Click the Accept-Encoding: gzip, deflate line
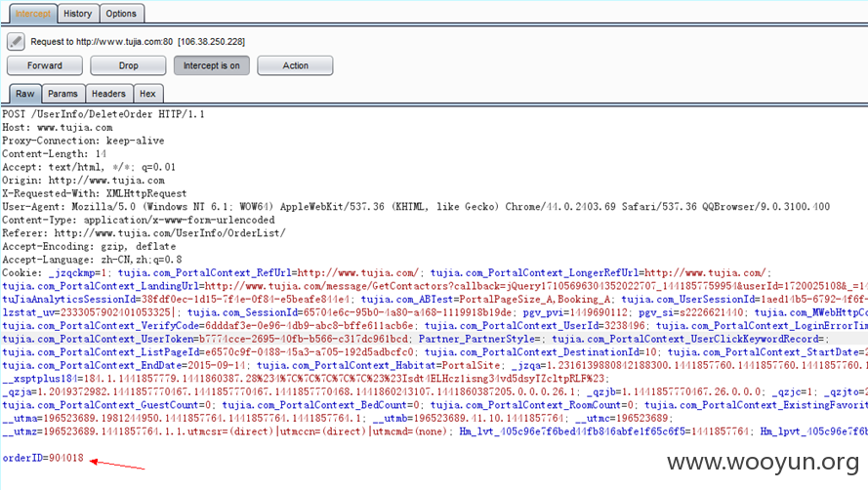868x490 pixels. (89, 246)
